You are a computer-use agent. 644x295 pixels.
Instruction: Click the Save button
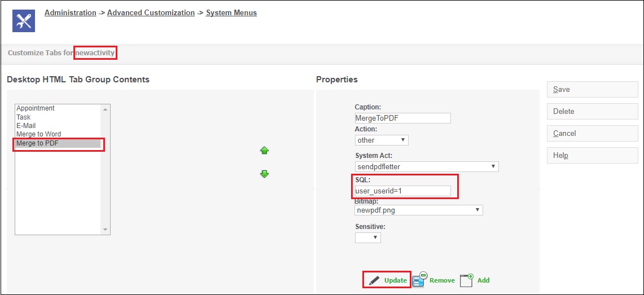pyautogui.click(x=592, y=90)
